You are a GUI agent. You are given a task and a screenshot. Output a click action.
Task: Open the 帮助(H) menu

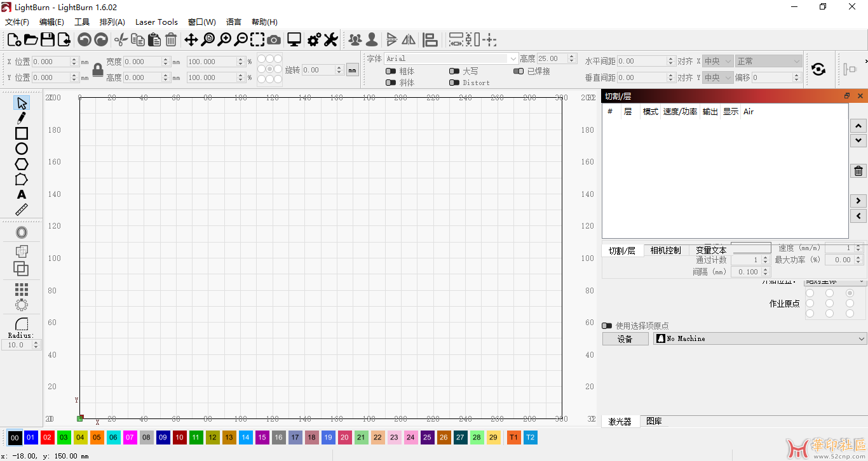(x=264, y=22)
